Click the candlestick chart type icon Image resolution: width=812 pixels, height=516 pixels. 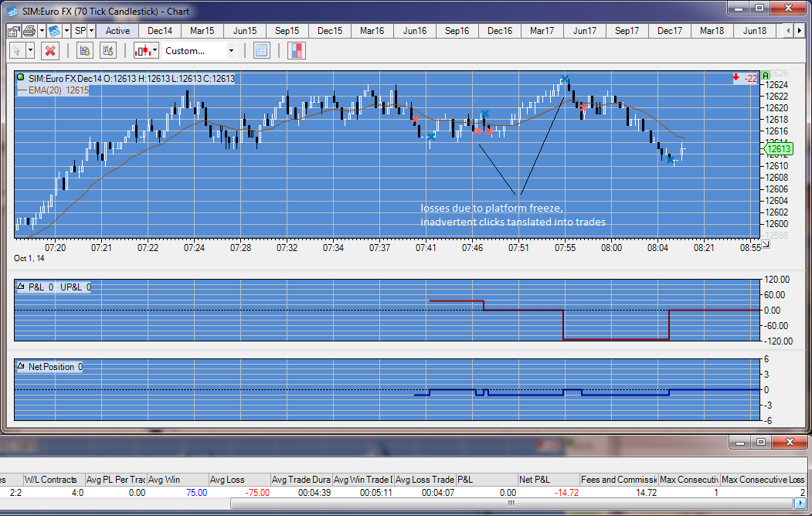pyautogui.click(x=142, y=51)
